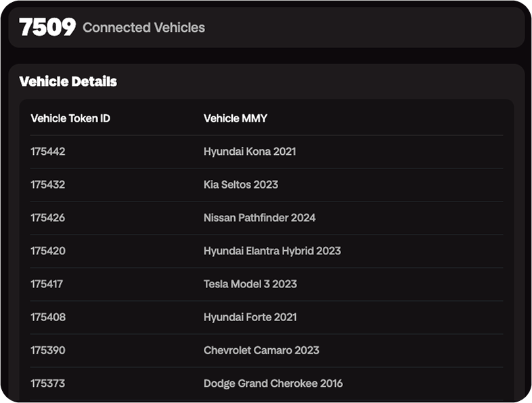Click token ID 175420
Screen dimensions: 532x403
coord(48,251)
